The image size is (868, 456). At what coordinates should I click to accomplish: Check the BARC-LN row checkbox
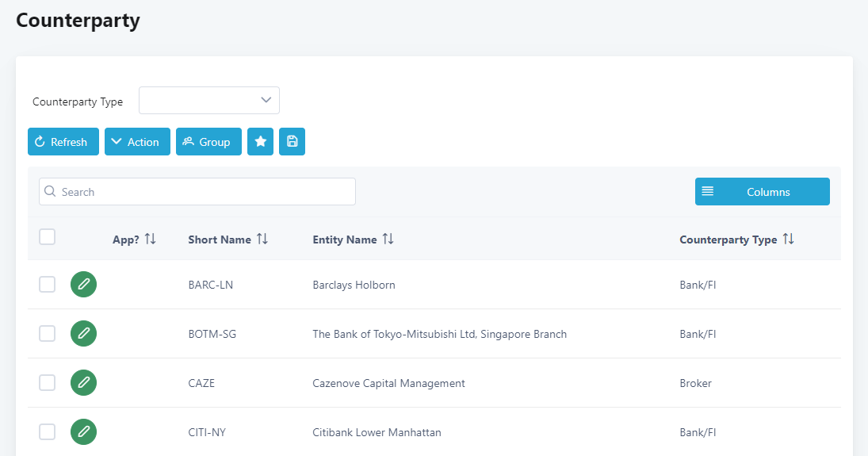point(47,284)
